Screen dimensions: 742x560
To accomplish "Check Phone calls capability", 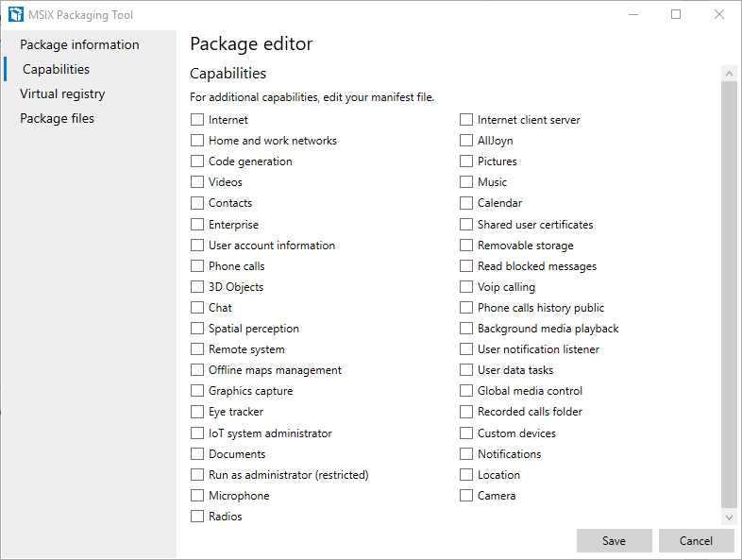I will [197, 265].
